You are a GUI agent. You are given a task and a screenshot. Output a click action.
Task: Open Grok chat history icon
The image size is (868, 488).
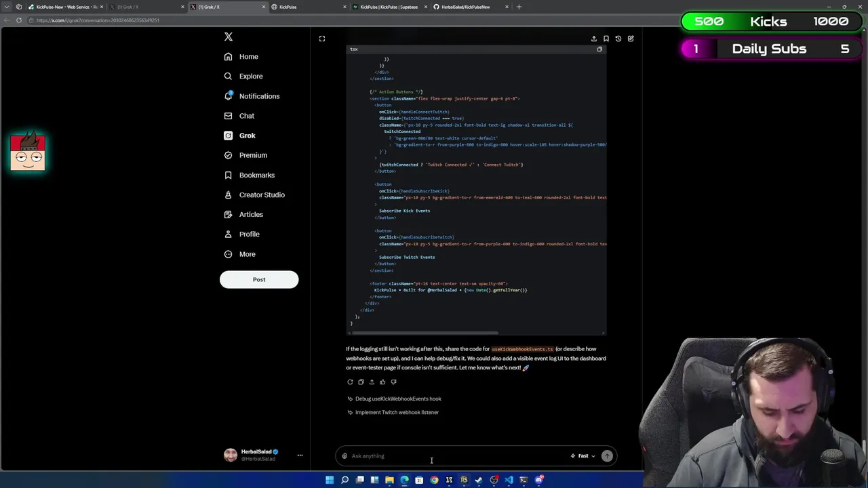click(x=618, y=39)
